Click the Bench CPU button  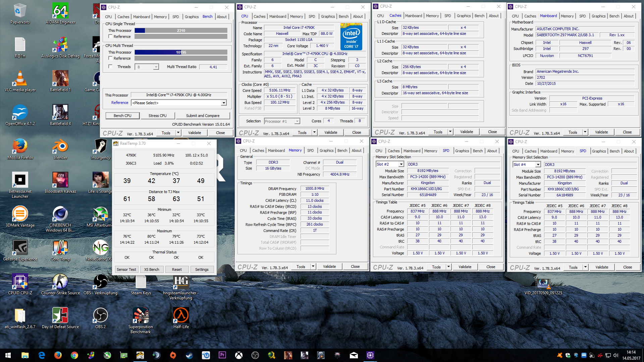pos(122,116)
